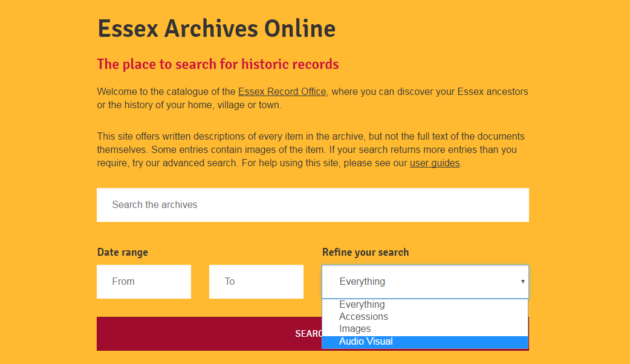Open the user guides link
This screenshot has height=364, width=630.
[x=435, y=163]
